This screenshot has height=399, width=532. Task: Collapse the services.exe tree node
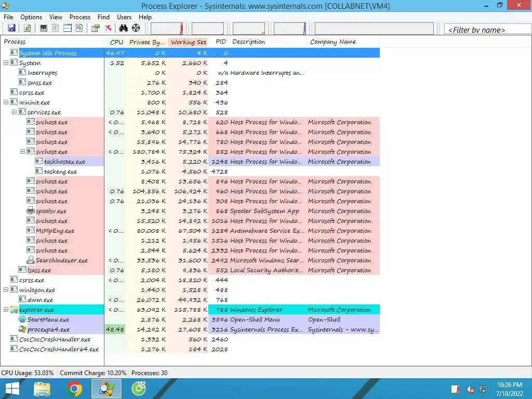(x=14, y=112)
